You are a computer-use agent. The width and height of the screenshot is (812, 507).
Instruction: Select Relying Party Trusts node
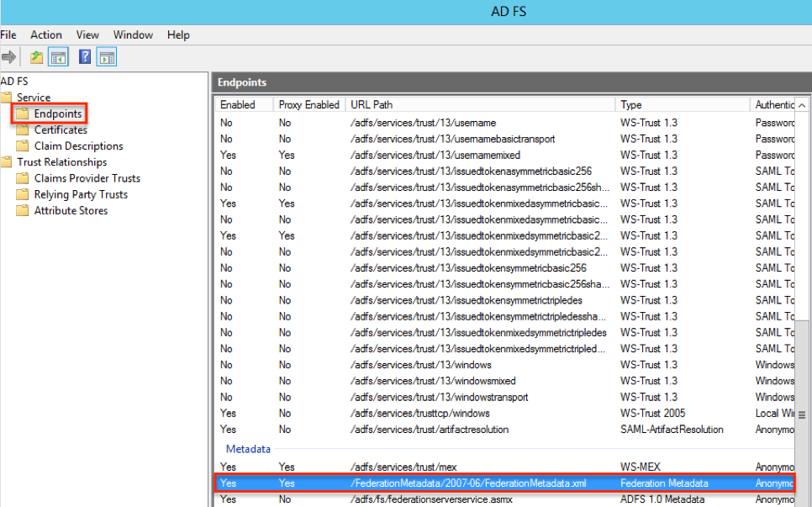pos(81,195)
